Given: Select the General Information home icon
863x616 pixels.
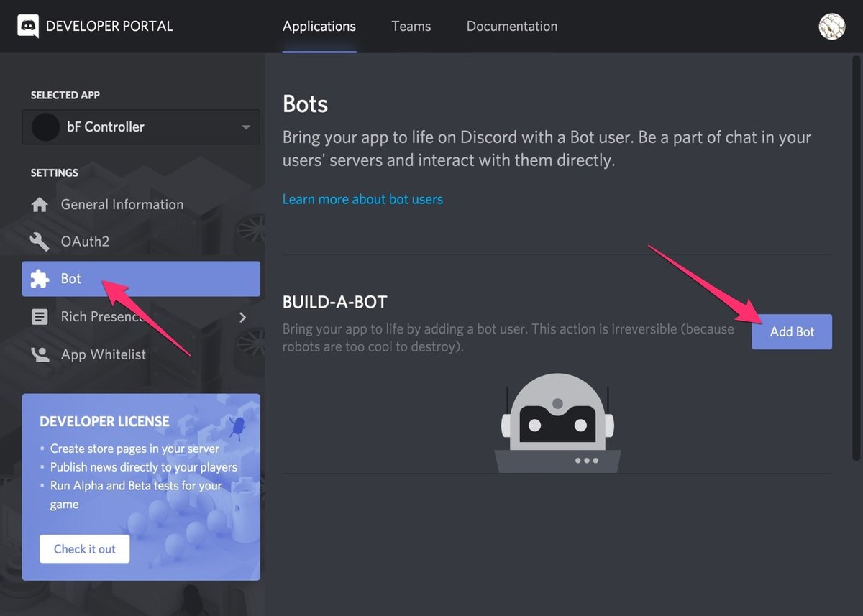Looking at the screenshot, I should 40,204.
